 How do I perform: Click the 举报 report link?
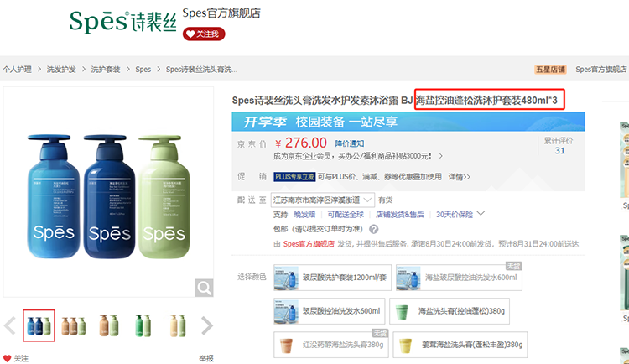point(205,358)
